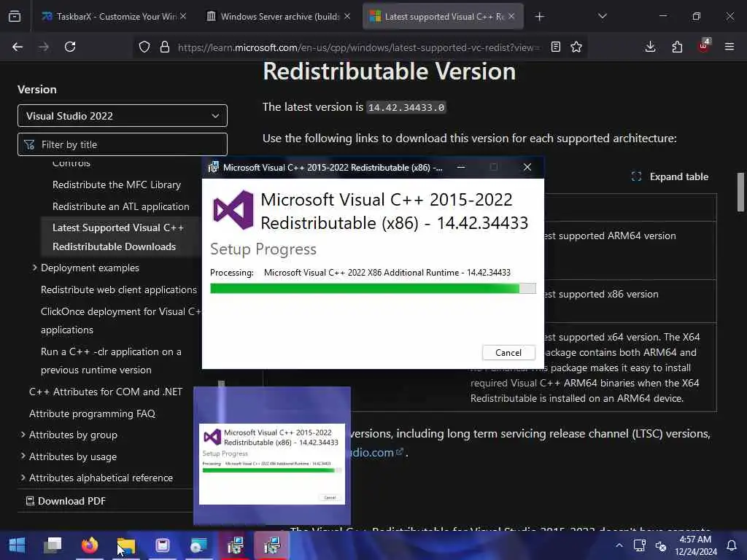The height and width of the screenshot is (560, 747).
Task: Cancel the Visual C++ setup
Action: (508, 353)
